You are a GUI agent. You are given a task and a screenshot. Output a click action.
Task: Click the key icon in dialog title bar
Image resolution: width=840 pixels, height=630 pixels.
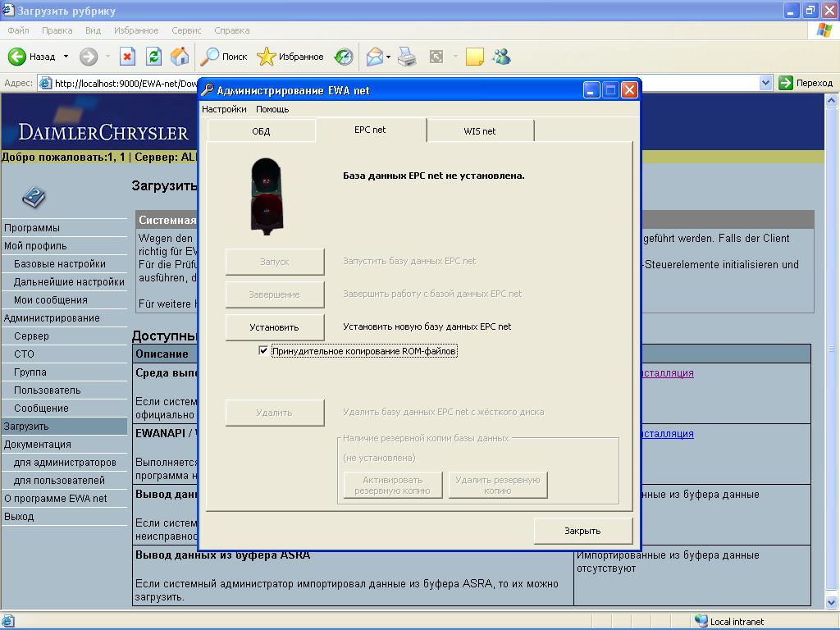(208, 90)
